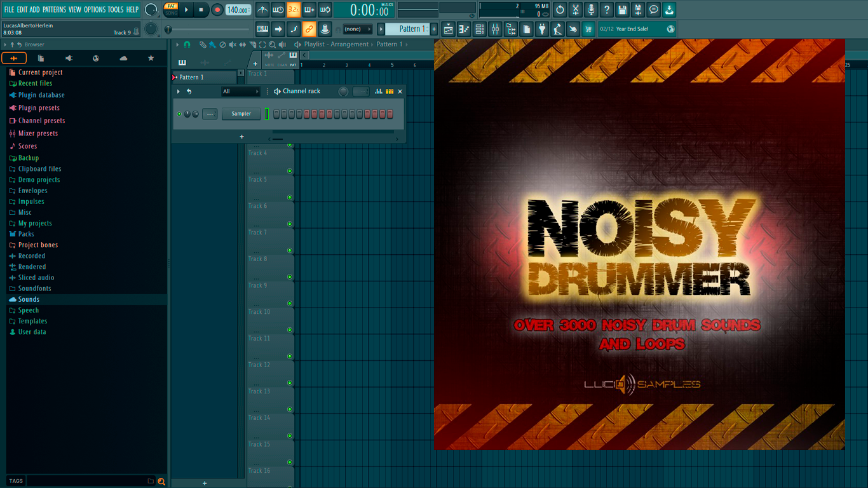Mute the Sampler channel with green LED
868x488 pixels.
(x=179, y=114)
